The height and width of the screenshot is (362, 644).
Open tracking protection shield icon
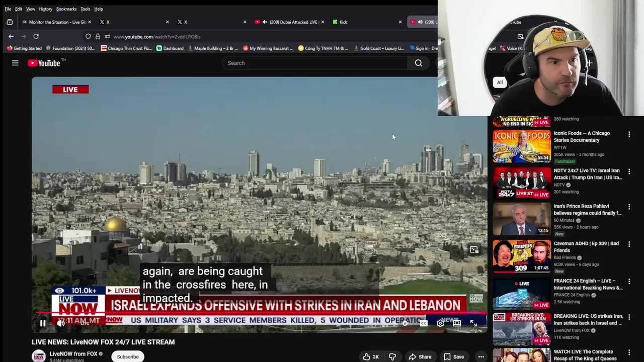point(88,36)
